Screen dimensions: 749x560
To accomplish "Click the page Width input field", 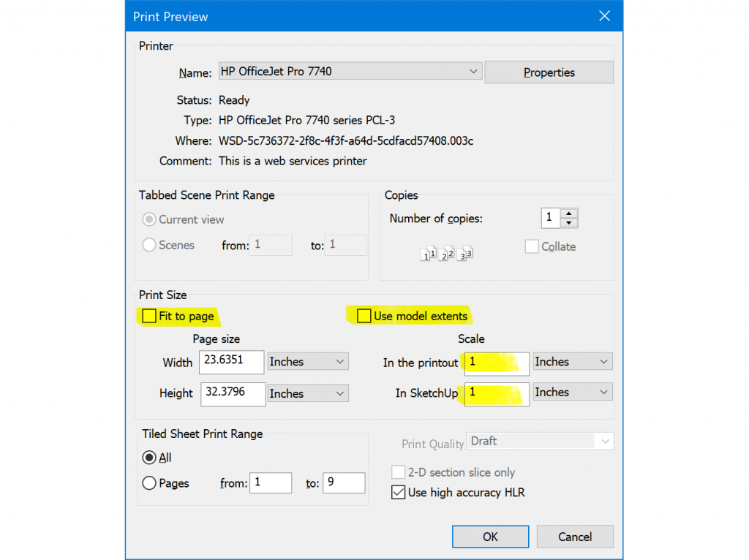I will point(231,362).
